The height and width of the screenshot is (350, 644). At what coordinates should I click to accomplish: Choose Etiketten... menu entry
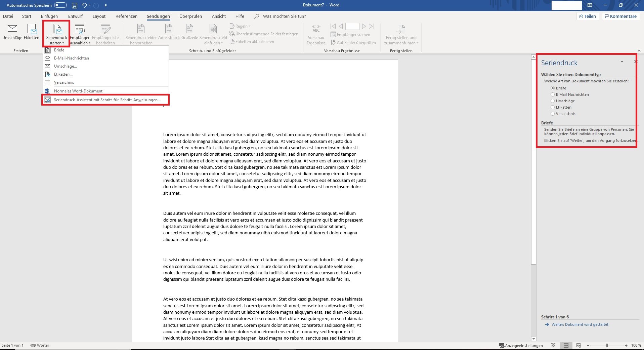click(x=106, y=74)
